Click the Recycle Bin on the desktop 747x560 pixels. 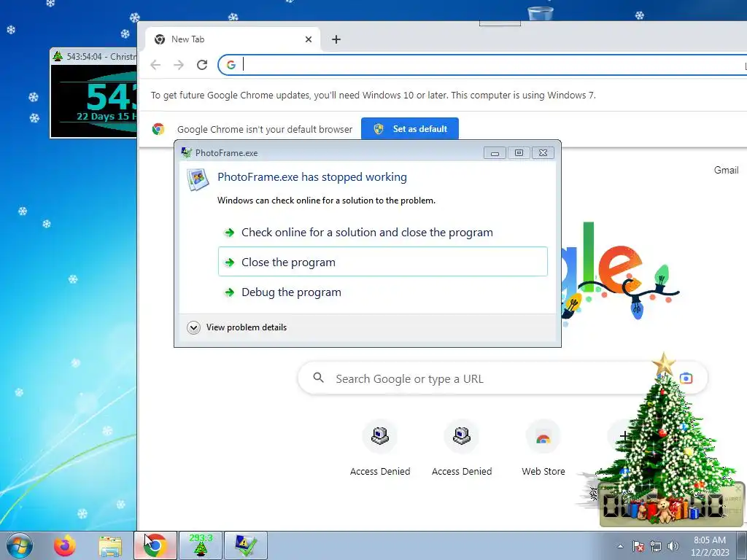541,13
